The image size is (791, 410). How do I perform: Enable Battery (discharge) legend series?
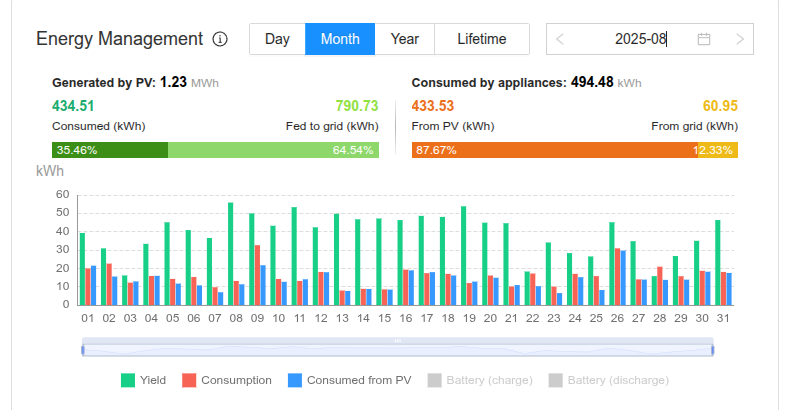pos(608,380)
